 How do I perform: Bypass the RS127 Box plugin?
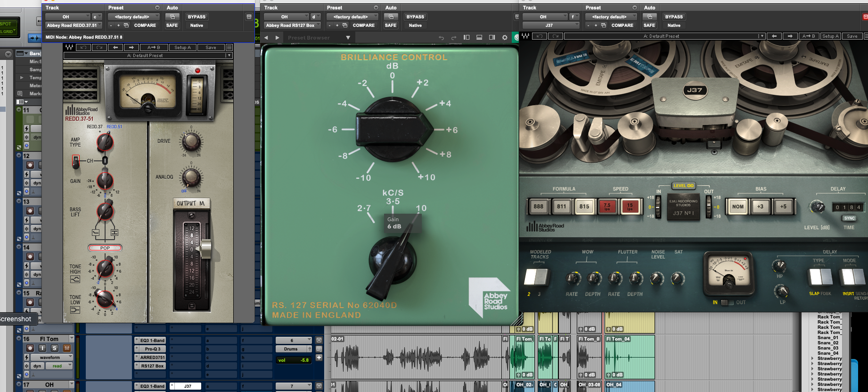pyautogui.click(x=415, y=17)
